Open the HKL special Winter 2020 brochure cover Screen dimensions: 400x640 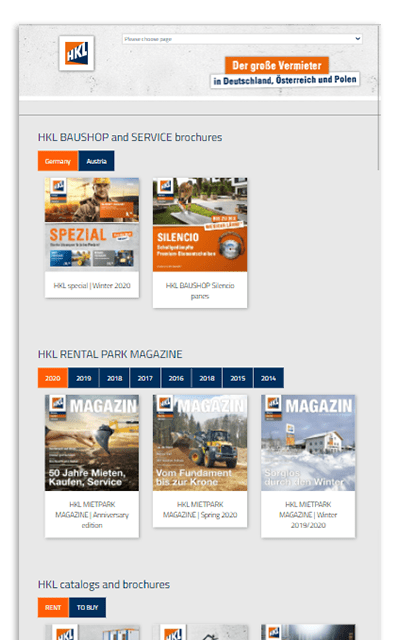click(92, 224)
